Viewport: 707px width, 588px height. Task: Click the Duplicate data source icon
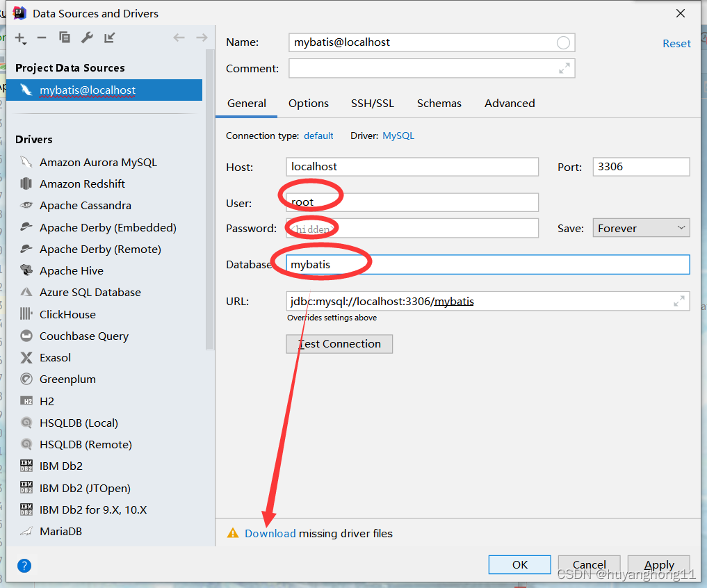[65, 38]
